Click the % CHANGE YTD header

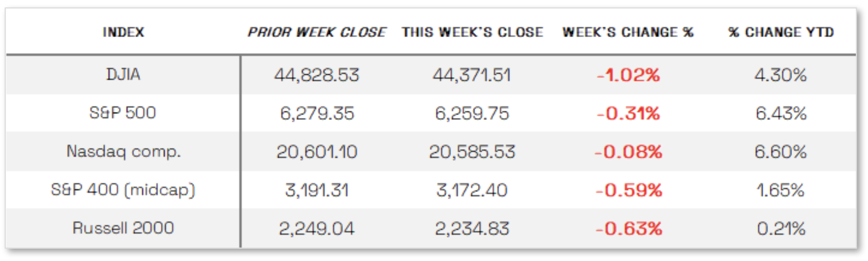[781, 32]
